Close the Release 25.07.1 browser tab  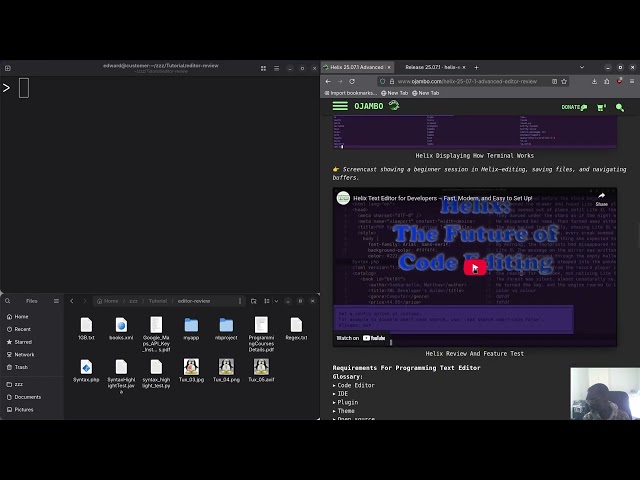464,67
